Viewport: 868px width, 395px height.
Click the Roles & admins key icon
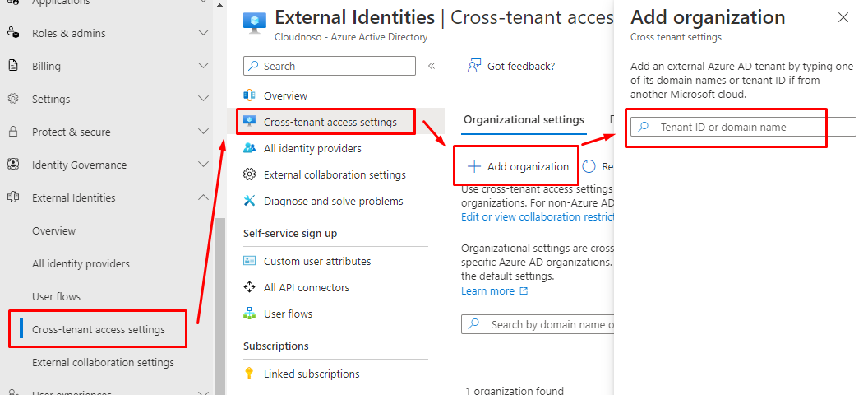coord(13,33)
